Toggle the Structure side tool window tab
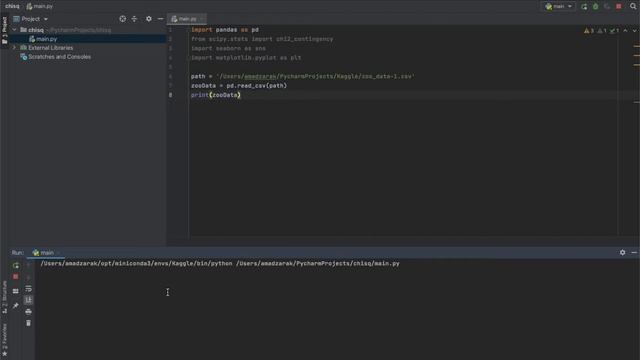This screenshot has width=640, height=360. (x=4, y=297)
